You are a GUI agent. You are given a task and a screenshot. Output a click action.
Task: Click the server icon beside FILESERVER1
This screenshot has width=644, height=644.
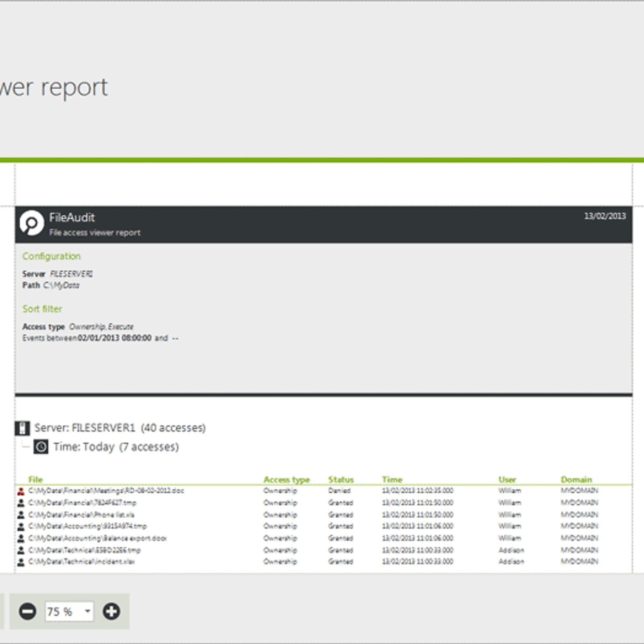click(23, 428)
